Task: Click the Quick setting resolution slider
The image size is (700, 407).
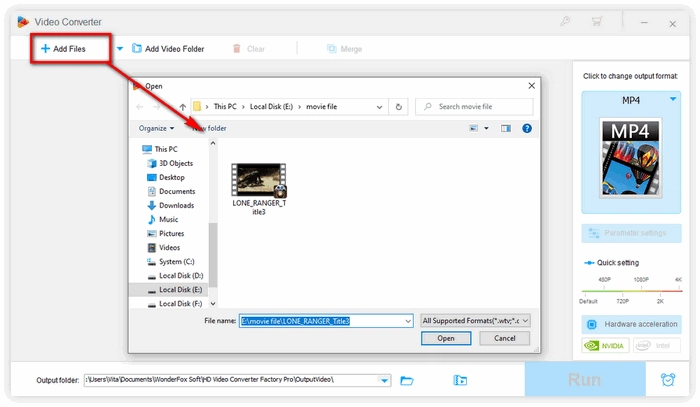Action: click(x=631, y=291)
